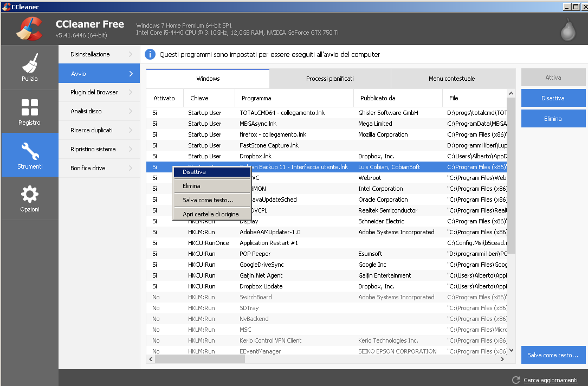The image size is (588, 386).
Task: Choose Disattiva in the context menu
Action: pyautogui.click(x=212, y=172)
